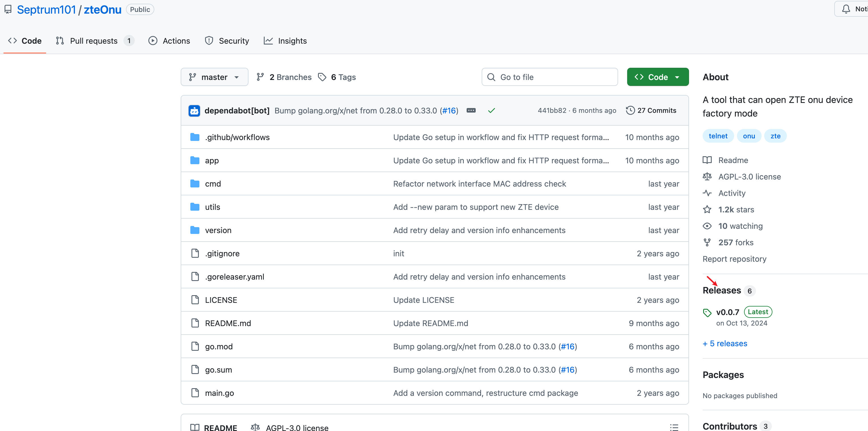868x431 pixels.
Task: Open 'Add a version command, restructure cmd package' commit
Action: [x=485, y=393]
